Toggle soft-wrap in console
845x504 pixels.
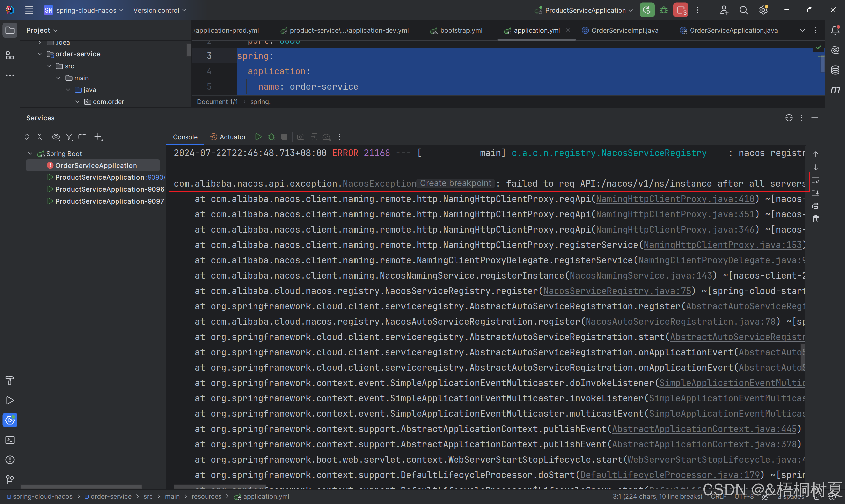815,180
